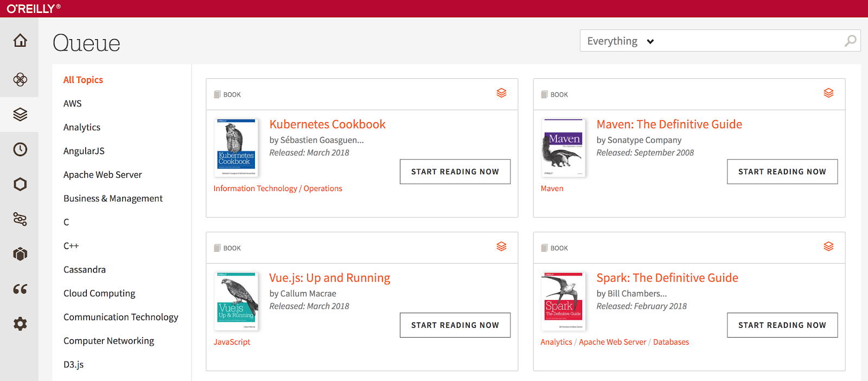Click into the search input field
868x381 pixels.
point(749,41)
